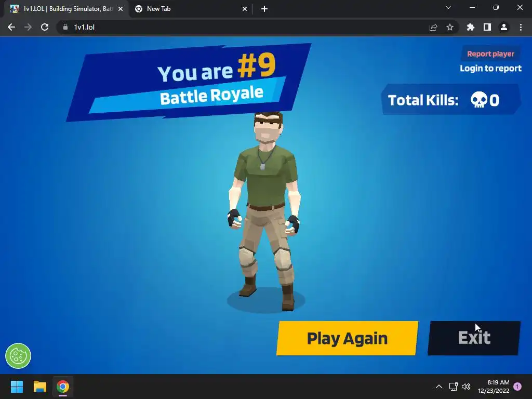Open the Chrome extensions puzzle icon
Viewport: 532px width, 399px height.
470,27
